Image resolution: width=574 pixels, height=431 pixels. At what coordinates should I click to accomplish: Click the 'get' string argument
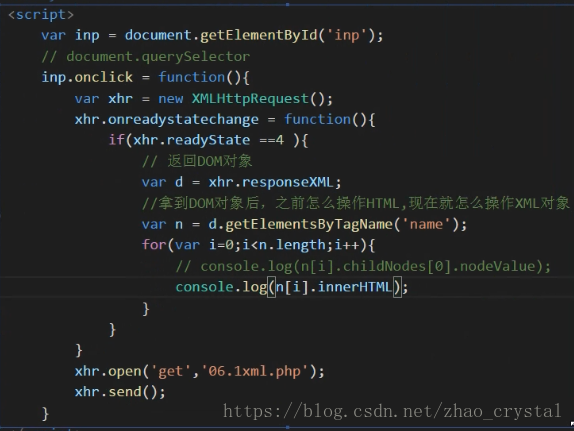[x=171, y=371]
